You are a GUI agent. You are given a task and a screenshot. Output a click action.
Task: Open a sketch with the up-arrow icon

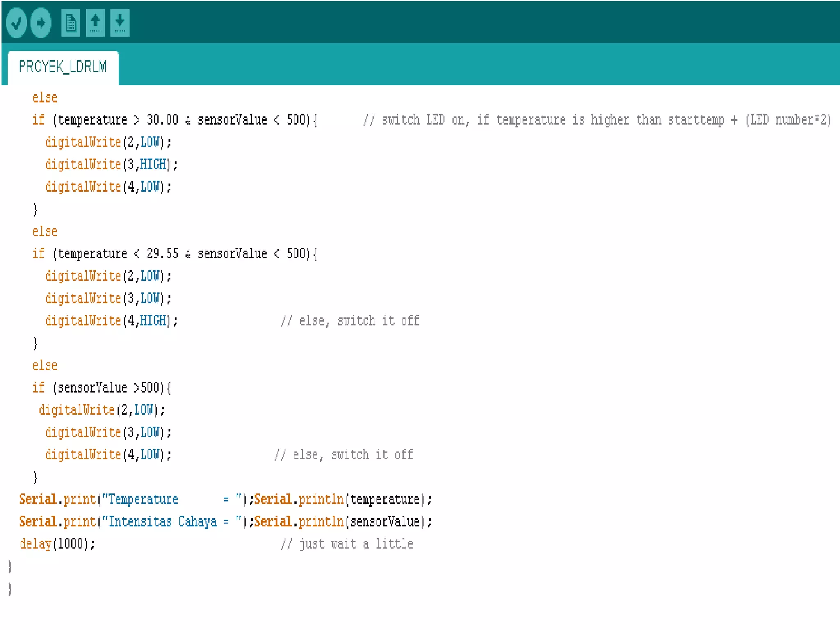95,23
